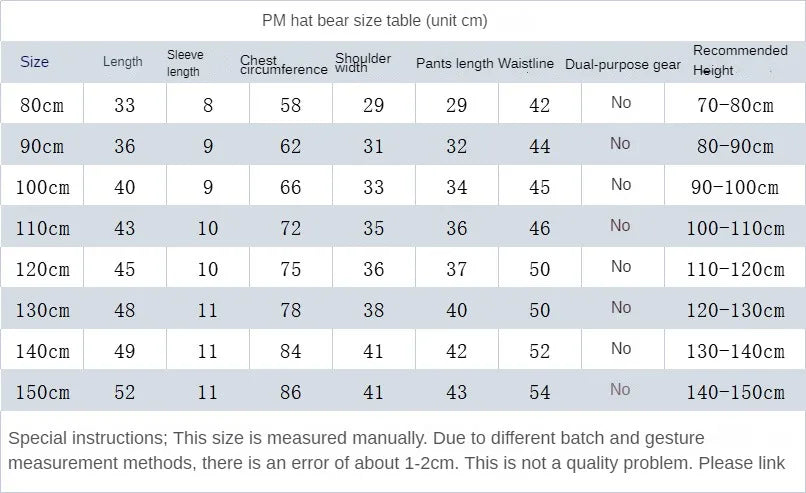Screen dimensions: 806x493
Task: Click the Chest circumference header
Action: tap(283, 65)
